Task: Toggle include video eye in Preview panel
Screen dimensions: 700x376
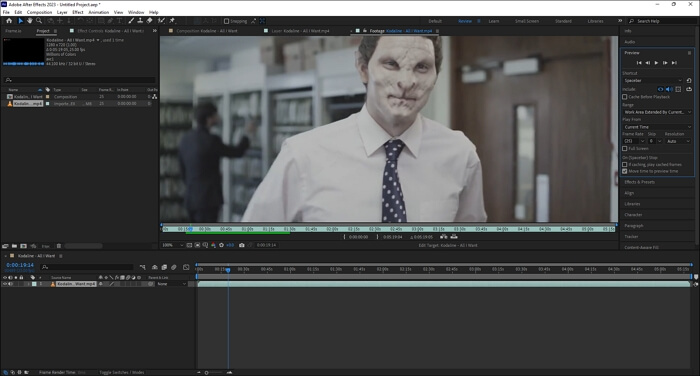Action: [660, 89]
